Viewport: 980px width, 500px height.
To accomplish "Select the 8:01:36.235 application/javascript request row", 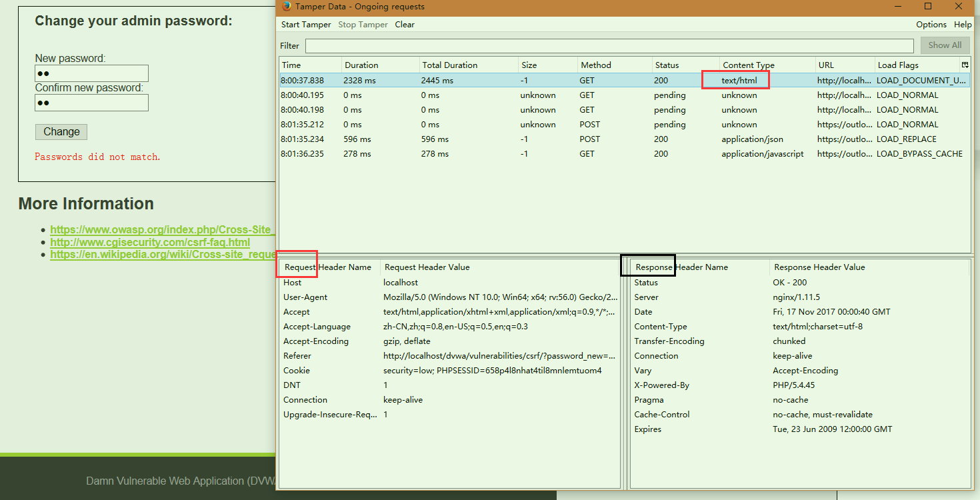I will pos(533,154).
